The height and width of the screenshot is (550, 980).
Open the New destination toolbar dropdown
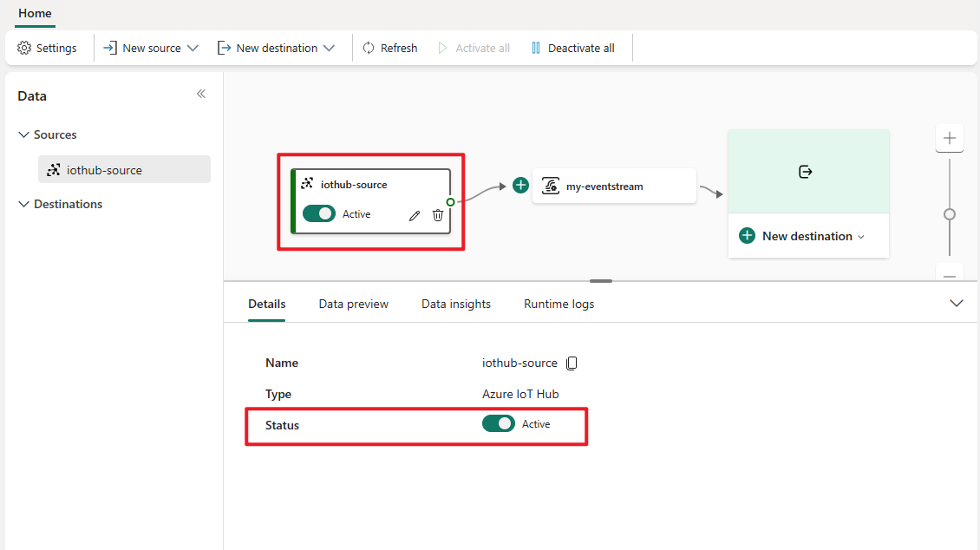pos(277,48)
